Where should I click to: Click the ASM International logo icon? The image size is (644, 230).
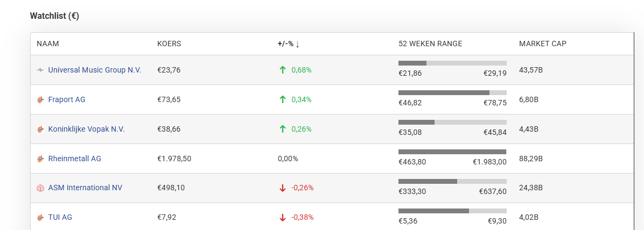point(40,188)
